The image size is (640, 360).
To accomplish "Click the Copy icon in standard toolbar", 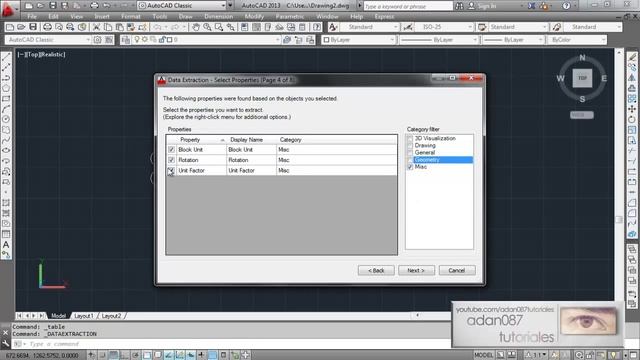I will (108, 27).
